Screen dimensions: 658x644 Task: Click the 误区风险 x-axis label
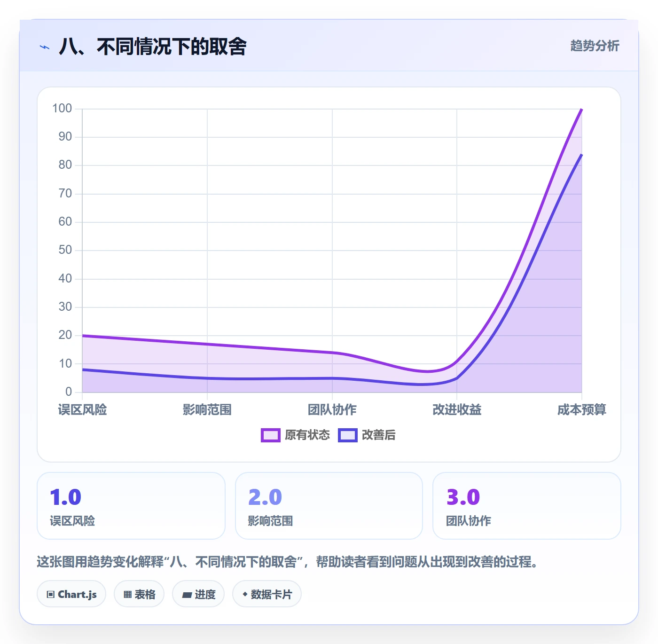click(x=82, y=410)
